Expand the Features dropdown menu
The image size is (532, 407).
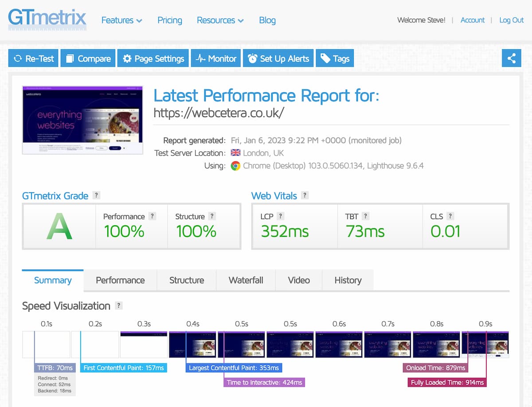[x=121, y=20]
